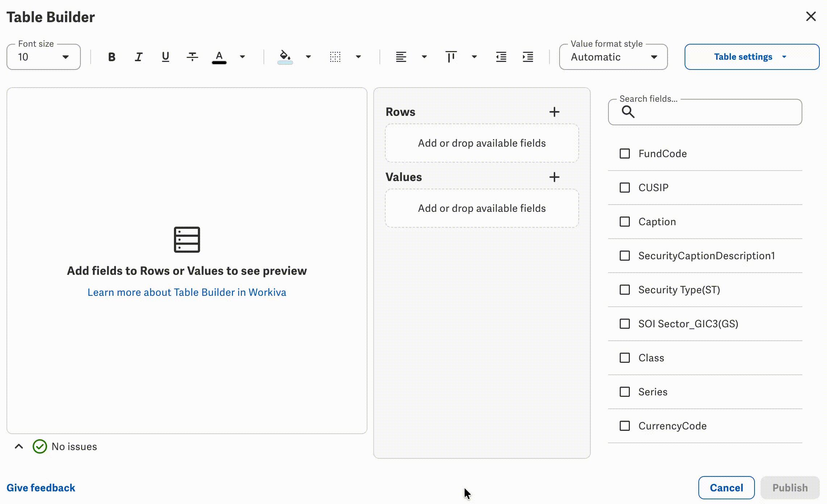Toggle bold formatting
827x504 pixels.
point(112,57)
